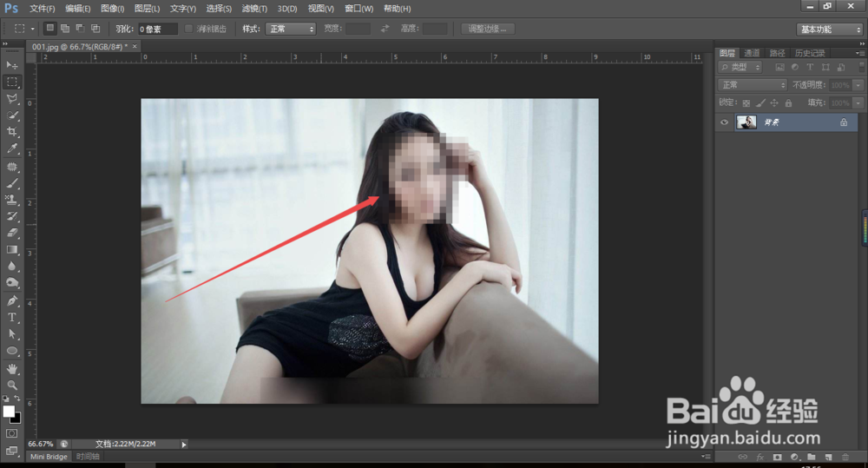Select the Brush tool
The image size is (868, 468).
(x=11, y=183)
